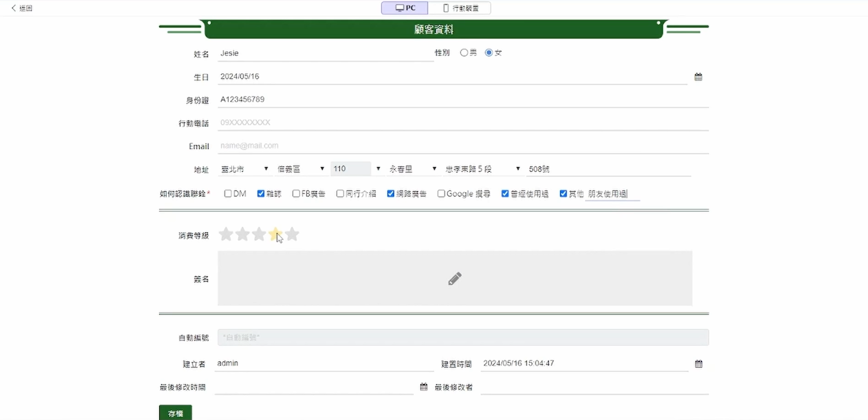Click the address number field showing 508號

pyautogui.click(x=609, y=169)
